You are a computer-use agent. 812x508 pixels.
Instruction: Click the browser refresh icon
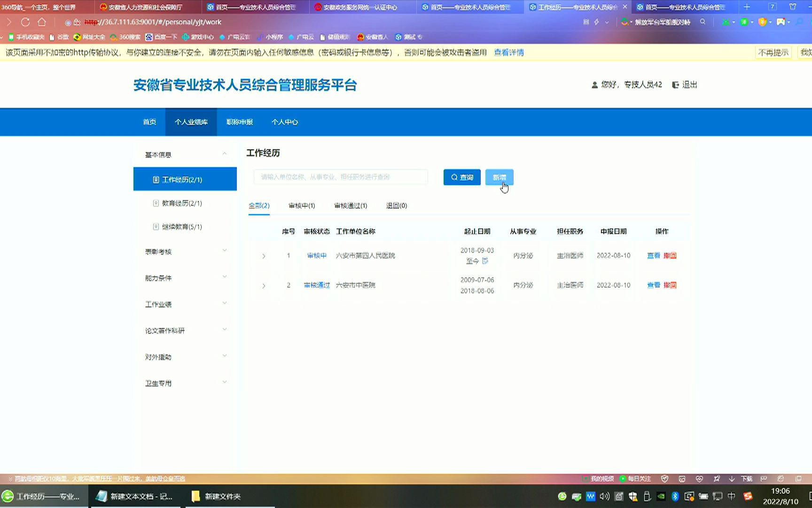pos(26,22)
